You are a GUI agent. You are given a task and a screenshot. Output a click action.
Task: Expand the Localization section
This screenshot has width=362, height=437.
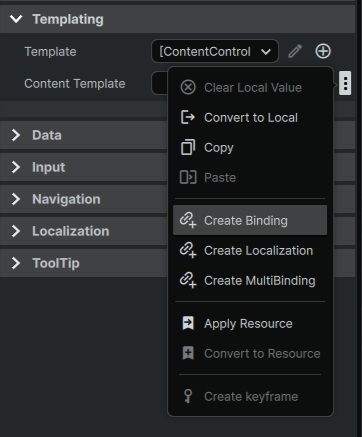click(x=16, y=231)
